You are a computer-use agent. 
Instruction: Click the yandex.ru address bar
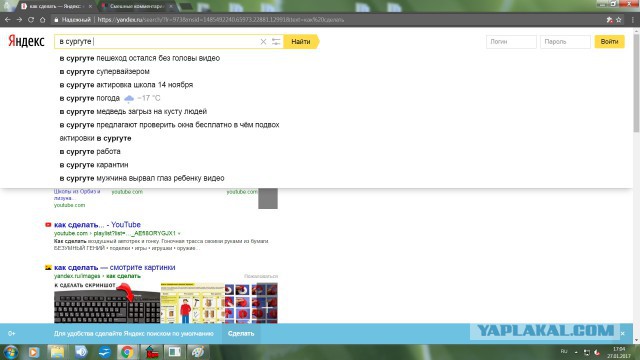pos(327,20)
